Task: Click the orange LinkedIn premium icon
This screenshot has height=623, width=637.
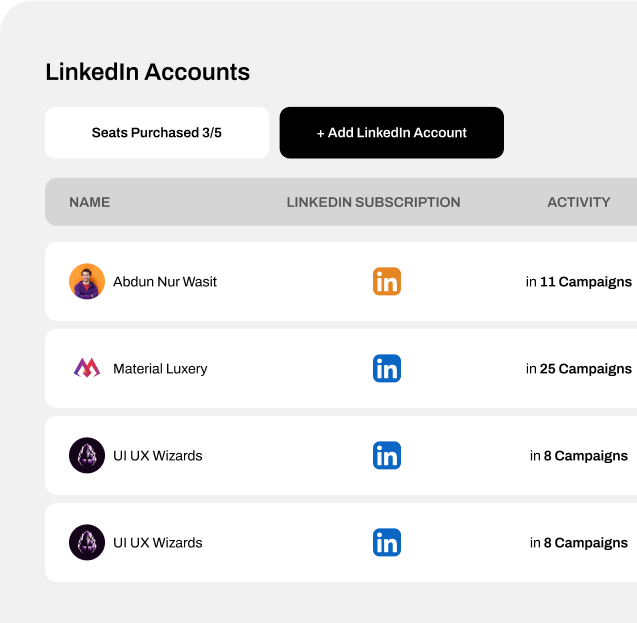Action: pyautogui.click(x=387, y=281)
